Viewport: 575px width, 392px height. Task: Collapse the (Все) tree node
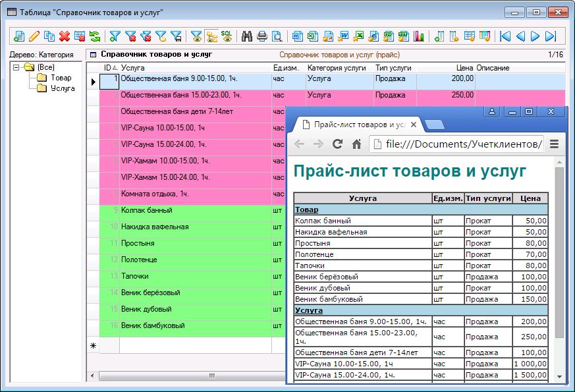(x=16, y=67)
